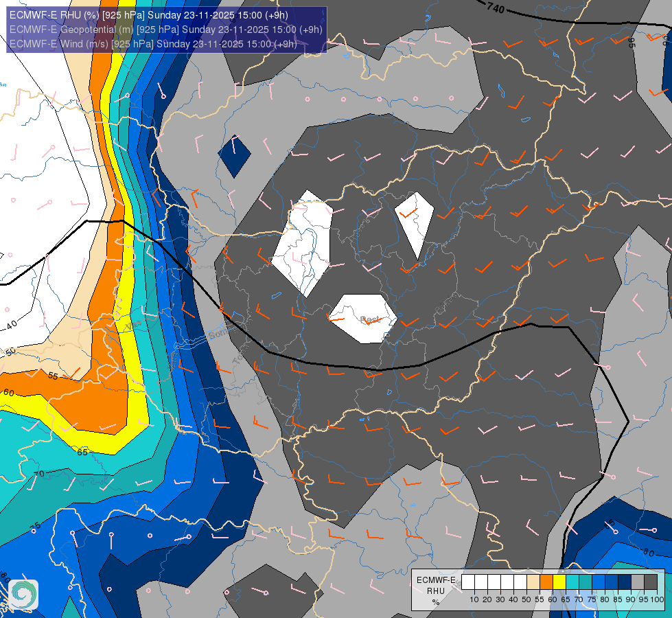Click the medium blue 80-85 legend swatch
Screen dimensions: 672x618
612,582
